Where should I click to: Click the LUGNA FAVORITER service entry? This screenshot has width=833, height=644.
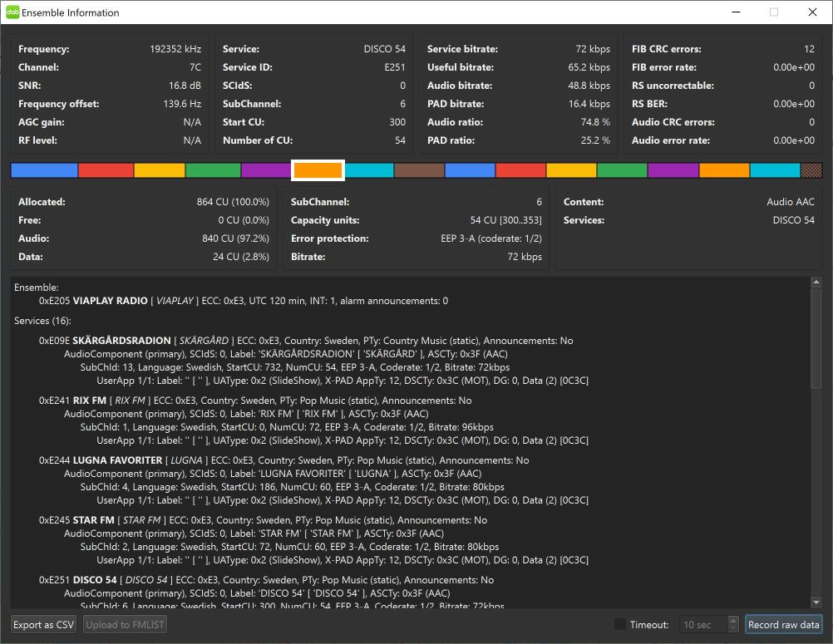(x=116, y=460)
